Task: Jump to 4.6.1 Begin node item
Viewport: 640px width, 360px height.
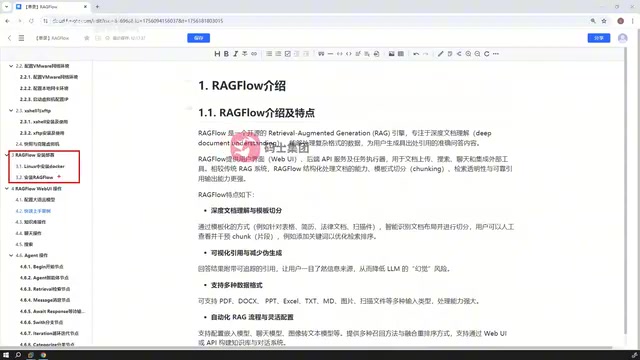Action: tap(42, 267)
